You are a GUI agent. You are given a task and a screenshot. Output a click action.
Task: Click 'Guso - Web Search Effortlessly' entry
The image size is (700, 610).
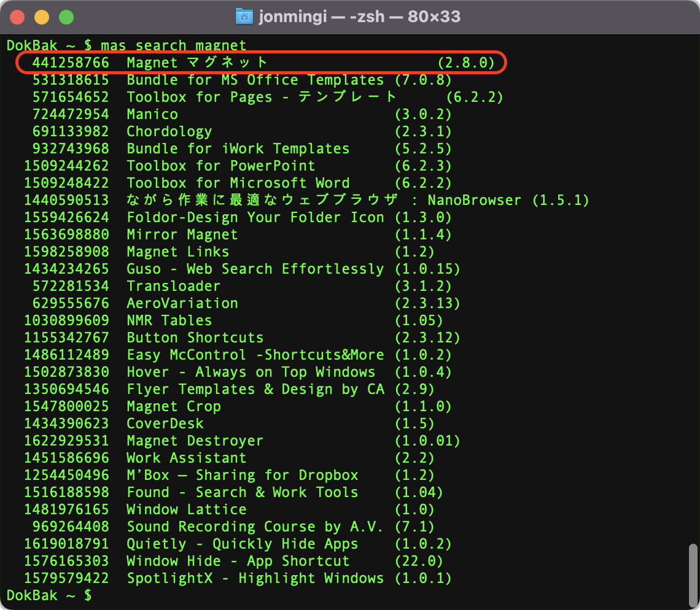pyautogui.click(x=255, y=269)
